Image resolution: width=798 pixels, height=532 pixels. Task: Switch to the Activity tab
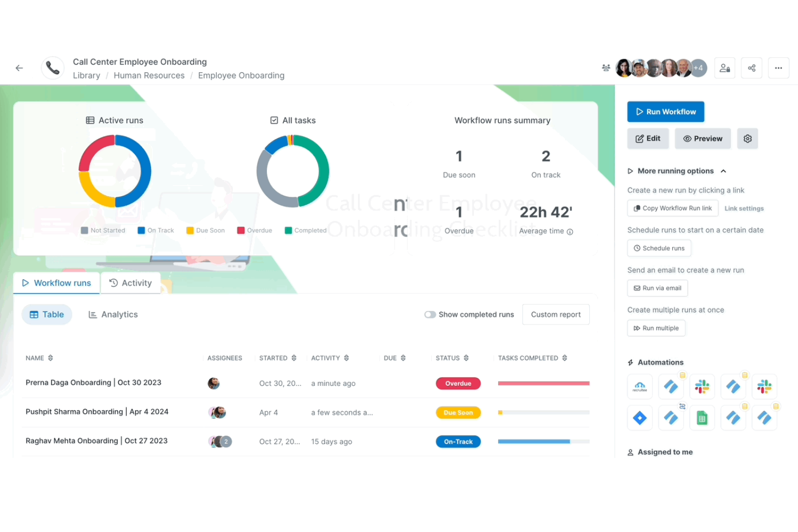[x=130, y=282]
